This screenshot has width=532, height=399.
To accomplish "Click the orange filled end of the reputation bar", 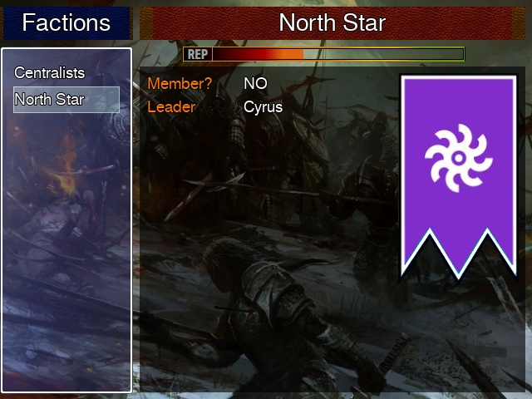I will tap(288, 54).
